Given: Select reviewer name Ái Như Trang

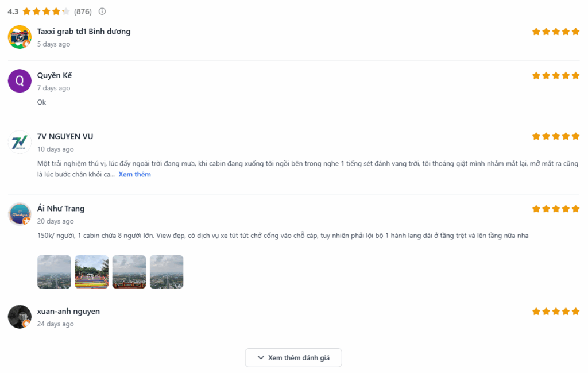Looking at the screenshot, I should (61, 209).
